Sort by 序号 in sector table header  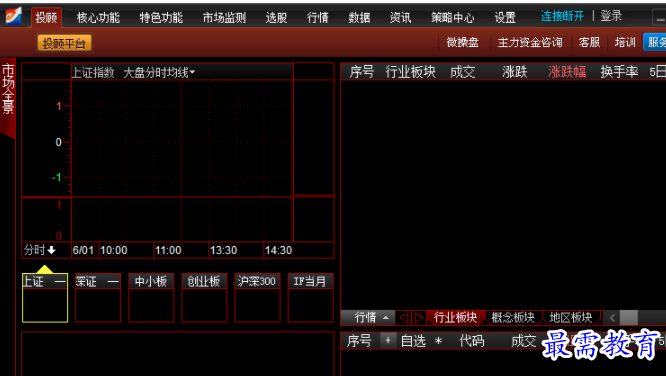click(361, 72)
